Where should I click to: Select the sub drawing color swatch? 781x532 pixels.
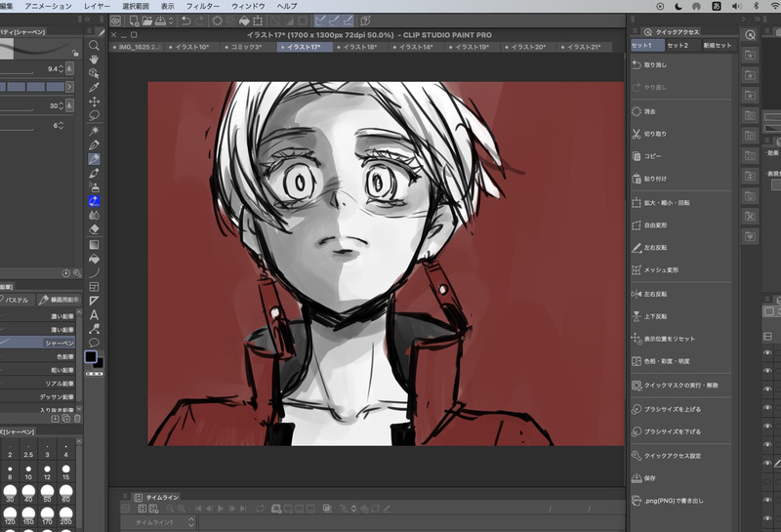[x=100, y=364]
